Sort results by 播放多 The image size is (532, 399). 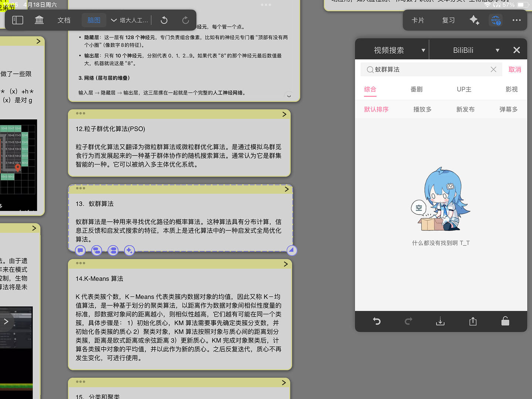[422, 109]
